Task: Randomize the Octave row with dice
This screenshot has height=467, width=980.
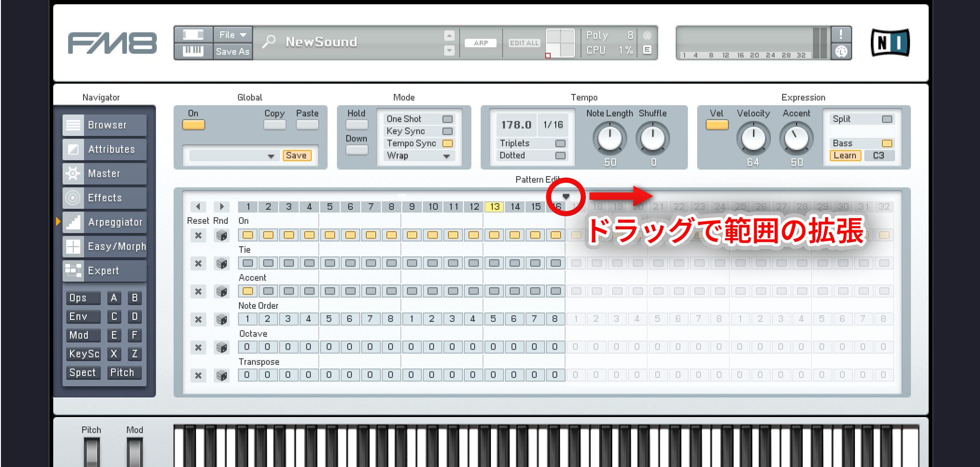Action: pos(222,347)
